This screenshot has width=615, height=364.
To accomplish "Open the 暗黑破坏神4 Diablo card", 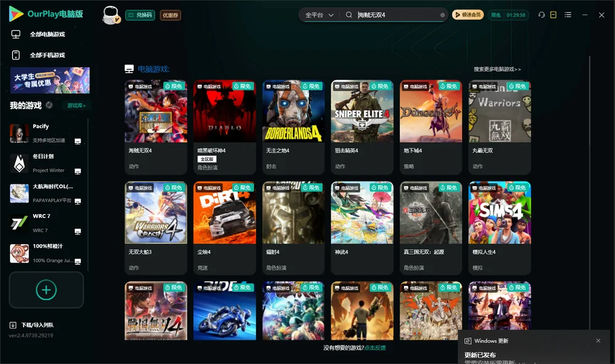I will click(224, 127).
